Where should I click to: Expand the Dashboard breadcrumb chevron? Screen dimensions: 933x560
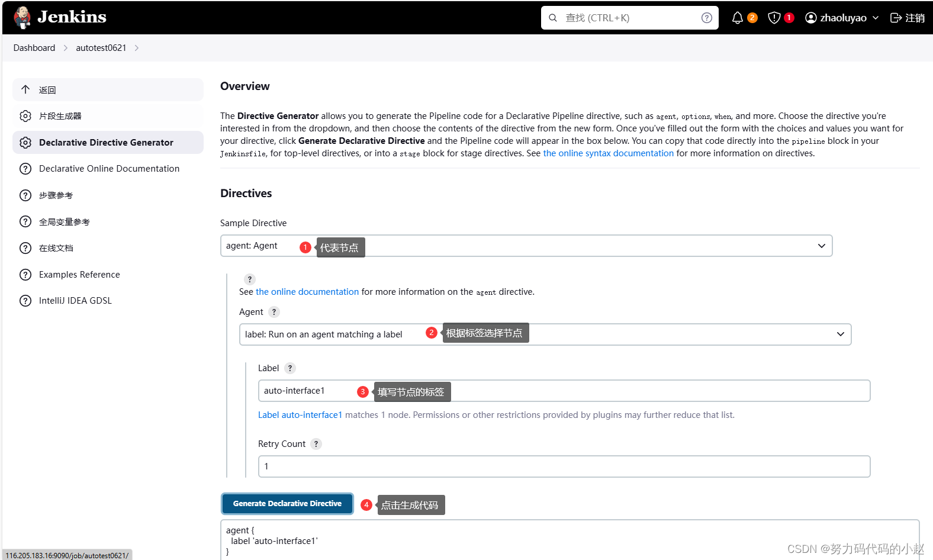click(x=66, y=48)
